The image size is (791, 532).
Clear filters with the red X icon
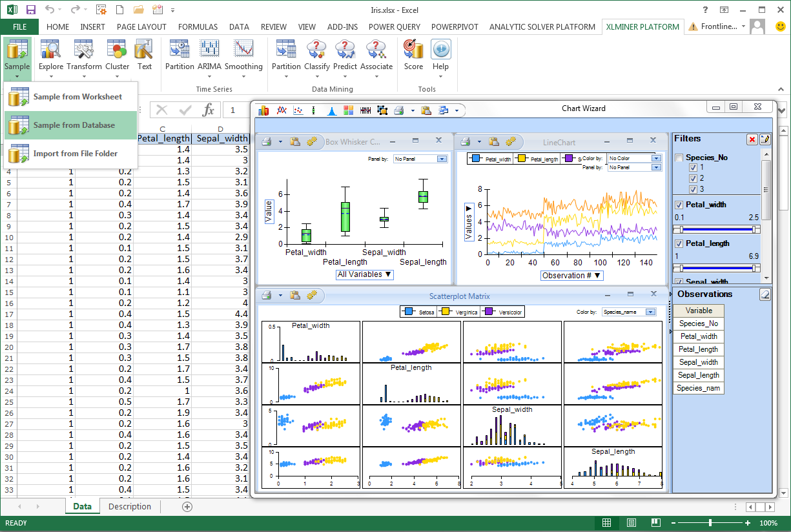(x=752, y=139)
